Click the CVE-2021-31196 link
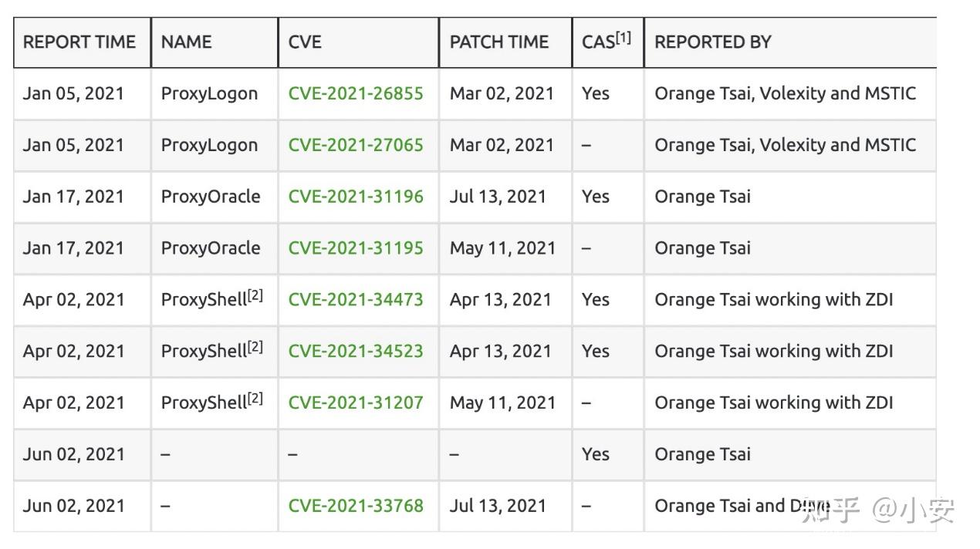Image resolution: width=980 pixels, height=549 pixels. click(x=355, y=197)
